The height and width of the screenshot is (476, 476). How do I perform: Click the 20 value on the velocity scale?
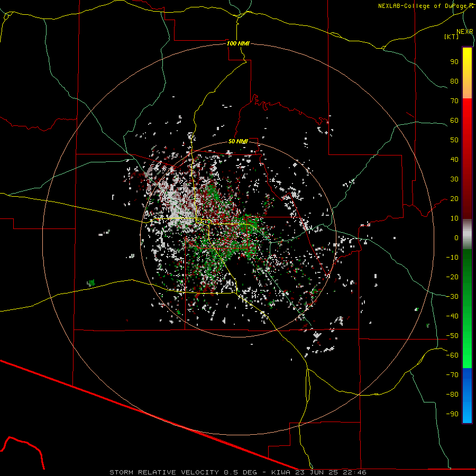click(x=454, y=198)
